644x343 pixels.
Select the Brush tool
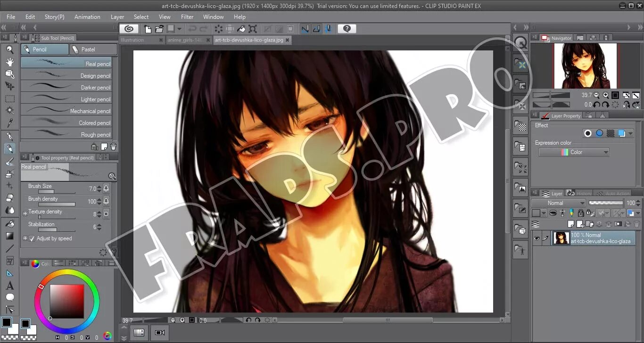pos(9,162)
